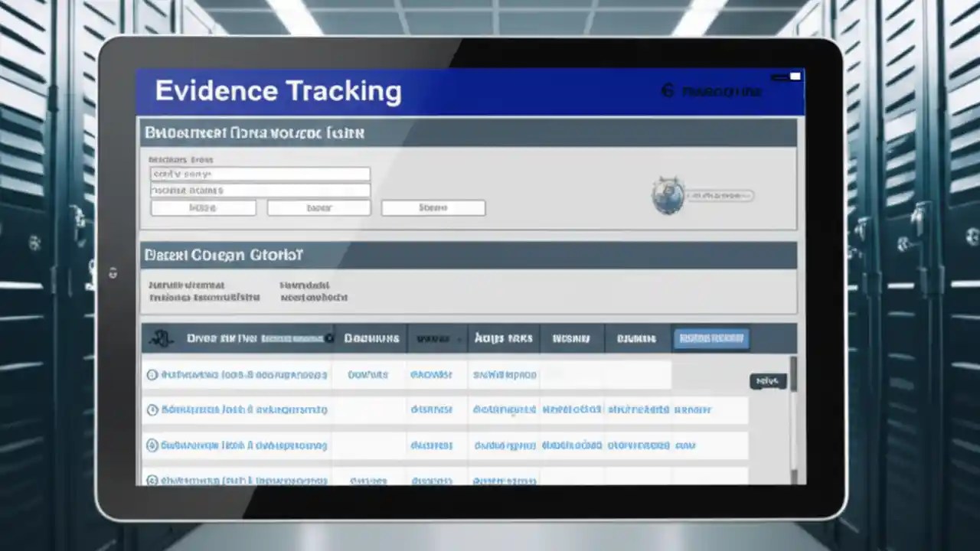Click the search field attached to the globe icon

tap(720, 196)
